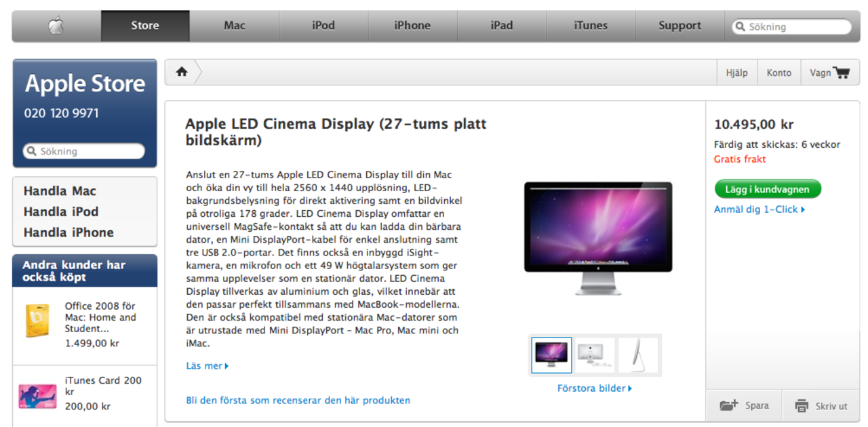Click the Skriv ut printer icon
Screen dimensions: 868x427
point(802,406)
